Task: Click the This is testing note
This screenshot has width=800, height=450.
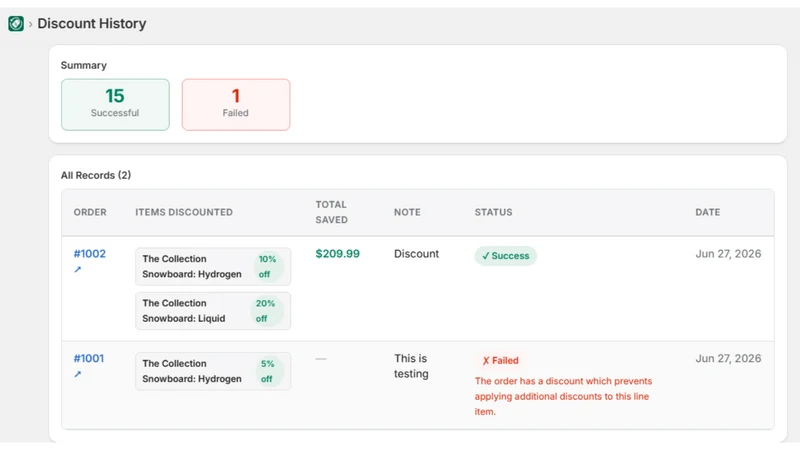Action: (411, 366)
